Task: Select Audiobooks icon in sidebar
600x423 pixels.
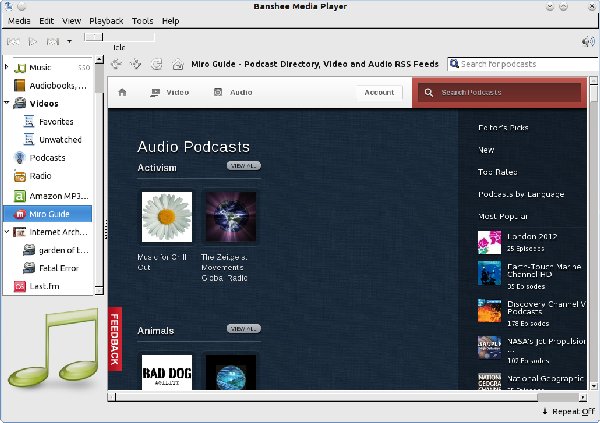Action: [20, 85]
